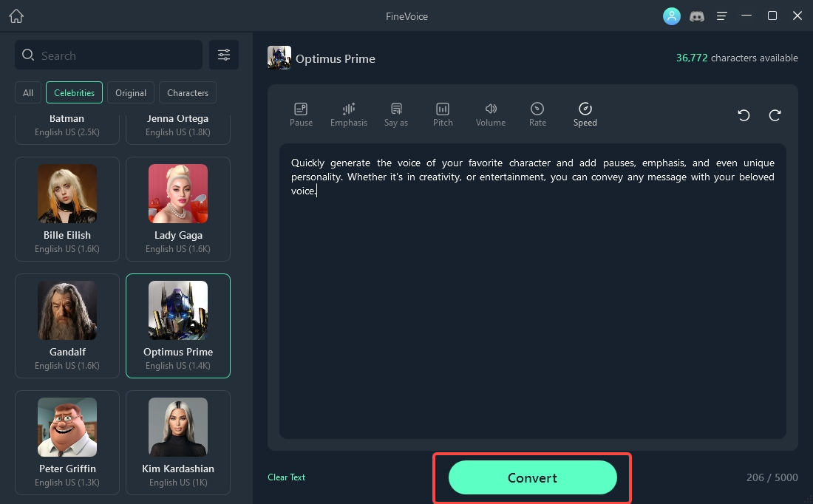Insert a Pause into the text
Image resolution: width=813 pixels, height=504 pixels.
click(301, 115)
